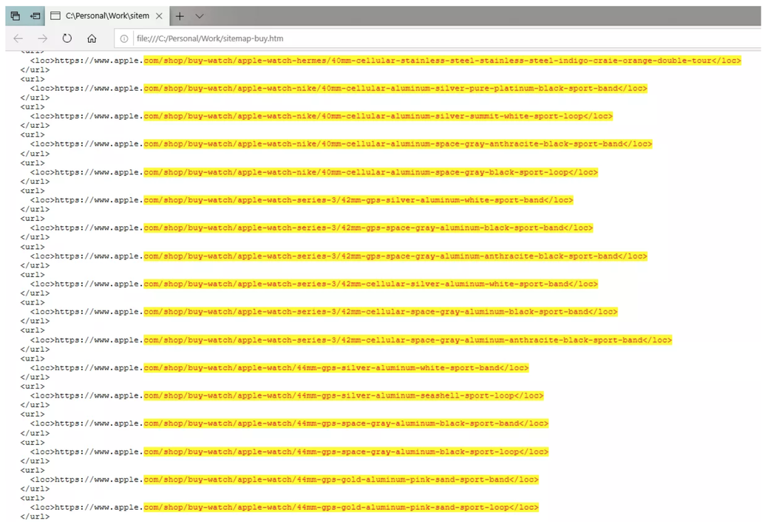Click the 44mm-gps-gold-aluminum-pink-sand-sport-band loc line
The width and height of the screenshot is (771, 532).
285,480
